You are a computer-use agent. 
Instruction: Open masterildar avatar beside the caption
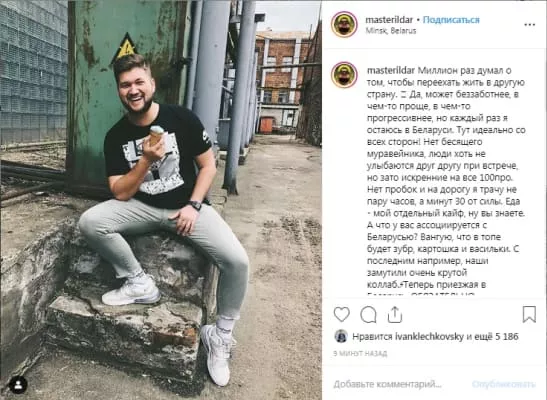344,75
